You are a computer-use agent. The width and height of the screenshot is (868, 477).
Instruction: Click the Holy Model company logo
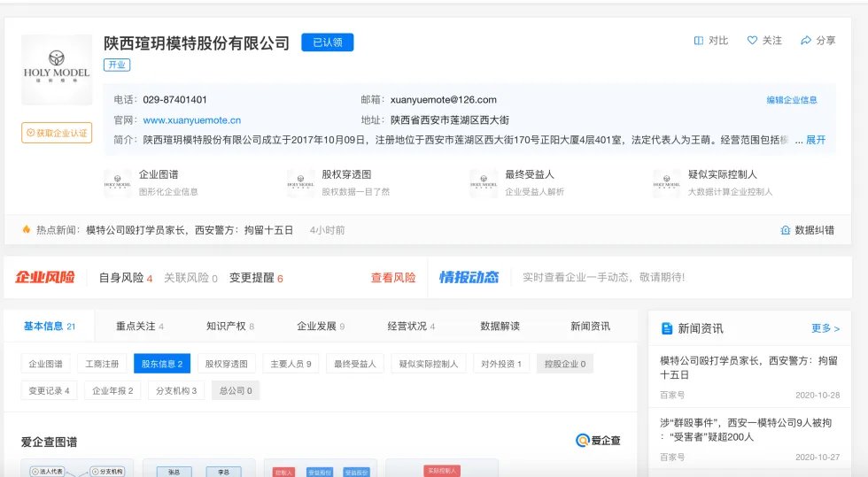tap(57, 70)
